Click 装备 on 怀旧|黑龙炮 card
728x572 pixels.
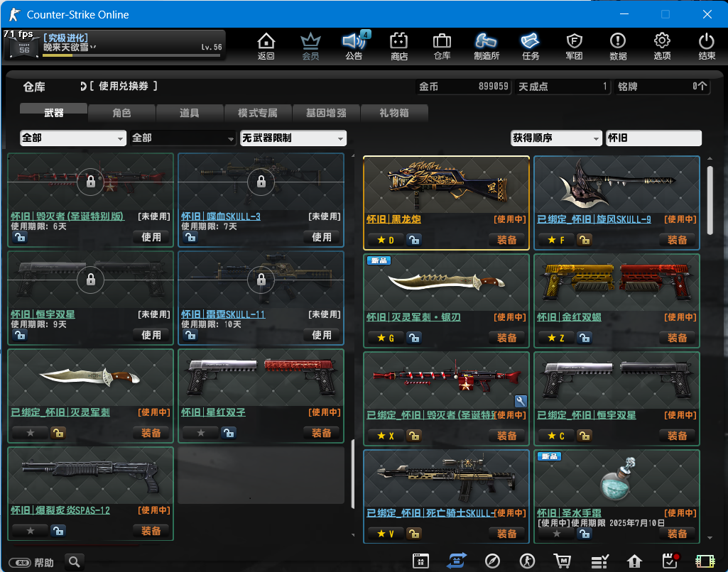tap(506, 240)
